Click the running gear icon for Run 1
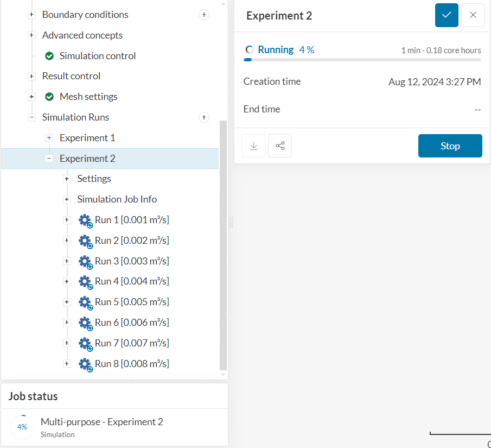 tap(85, 220)
